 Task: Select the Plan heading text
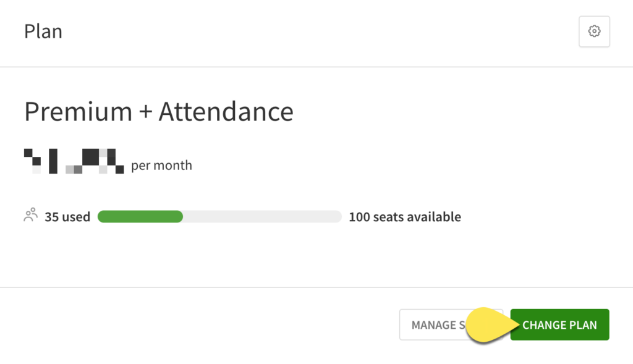pyautogui.click(x=43, y=32)
